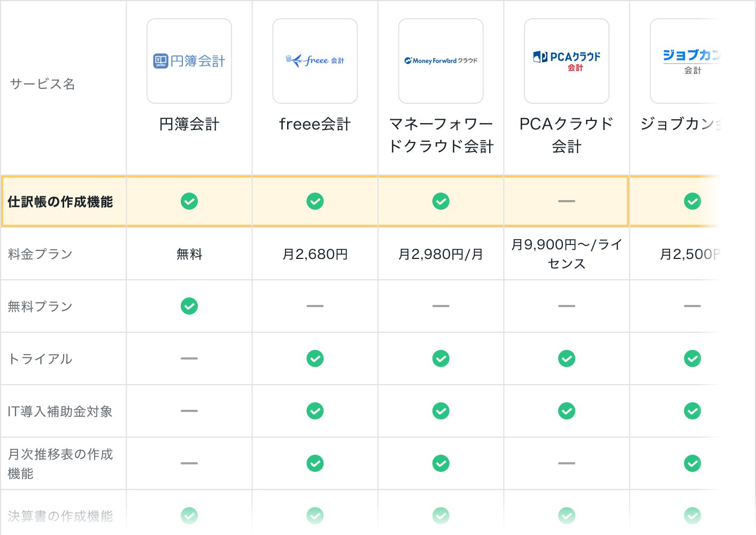This screenshot has width=756, height=535.
Task: Click 月2,680円 price for freee会計
Action: coord(315,254)
